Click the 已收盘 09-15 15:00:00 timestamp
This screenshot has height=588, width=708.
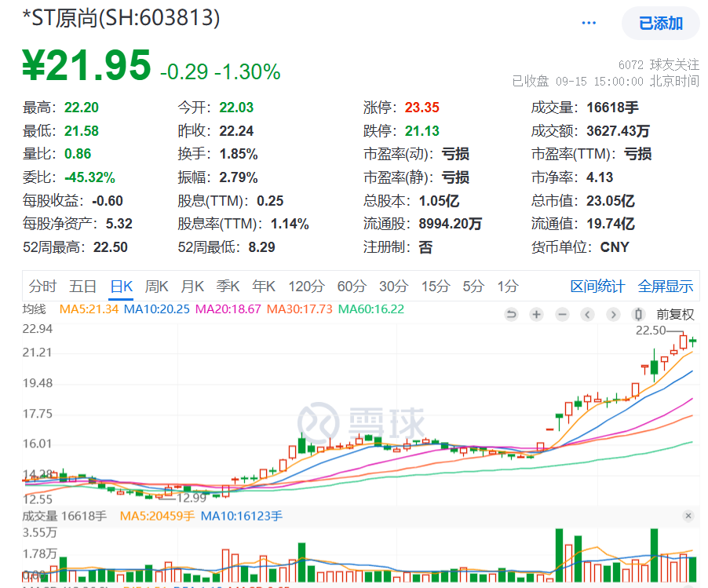pyautogui.click(x=605, y=82)
